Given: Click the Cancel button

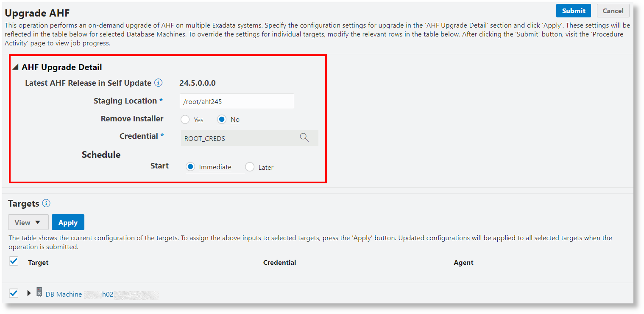Looking at the screenshot, I should [613, 11].
